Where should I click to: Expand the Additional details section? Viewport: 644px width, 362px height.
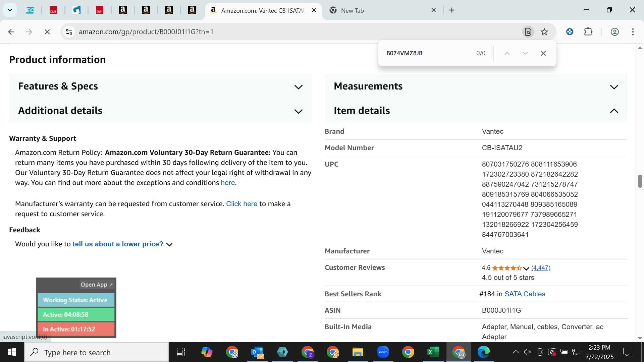[x=160, y=111]
